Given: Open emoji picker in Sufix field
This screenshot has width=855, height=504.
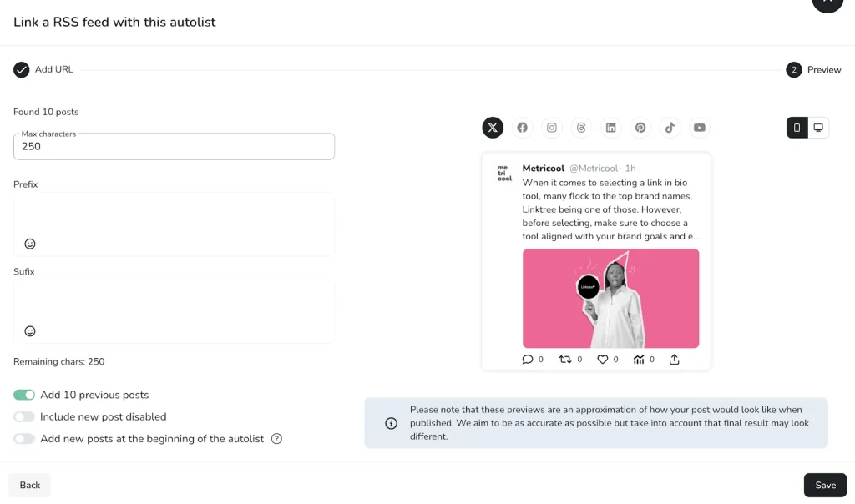Looking at the screenshot, I should tap(30, 331).
